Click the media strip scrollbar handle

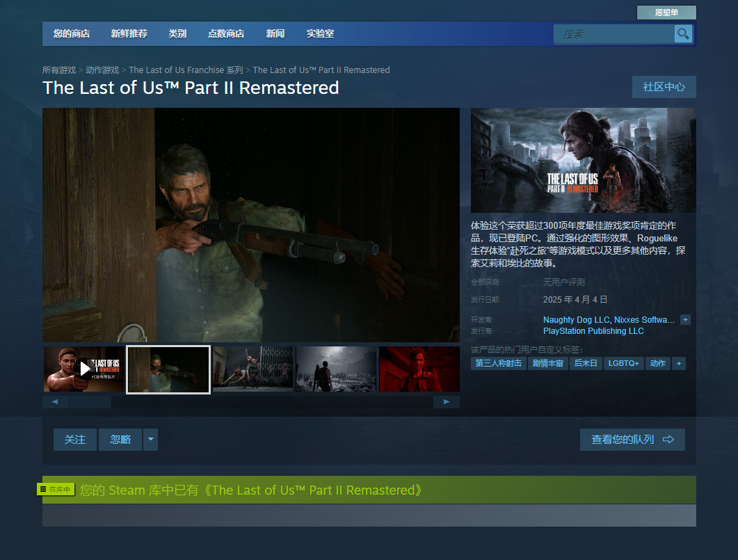(90, 402)
